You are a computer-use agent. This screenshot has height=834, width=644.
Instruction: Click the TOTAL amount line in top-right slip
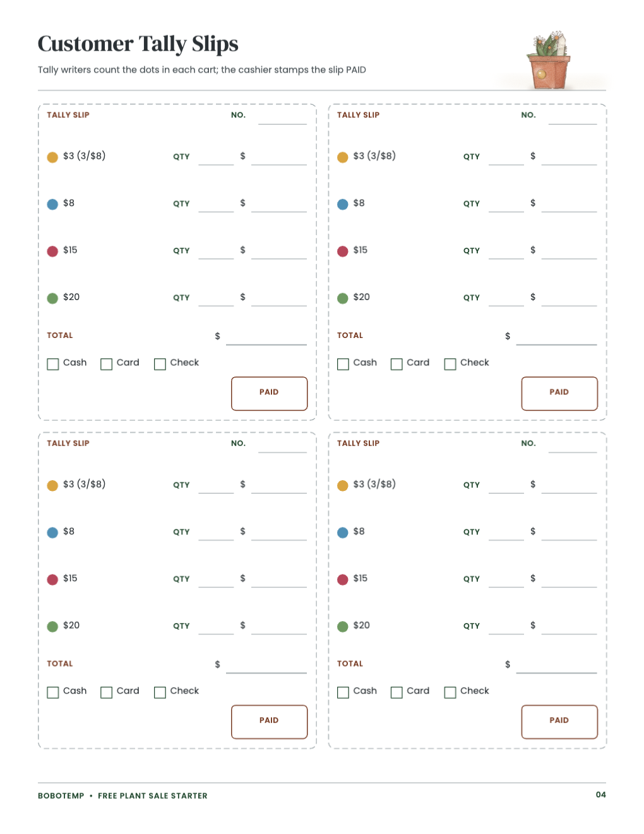point(556,337)
